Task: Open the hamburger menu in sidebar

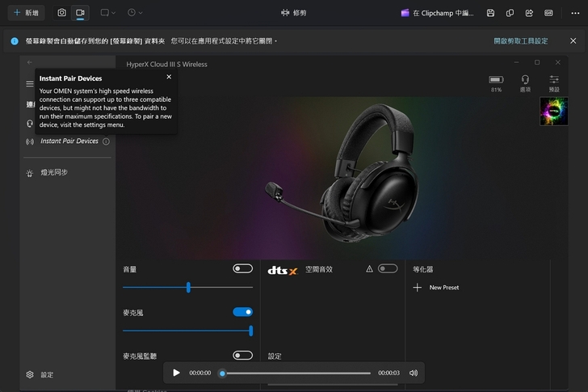Action: pos(30,83)
